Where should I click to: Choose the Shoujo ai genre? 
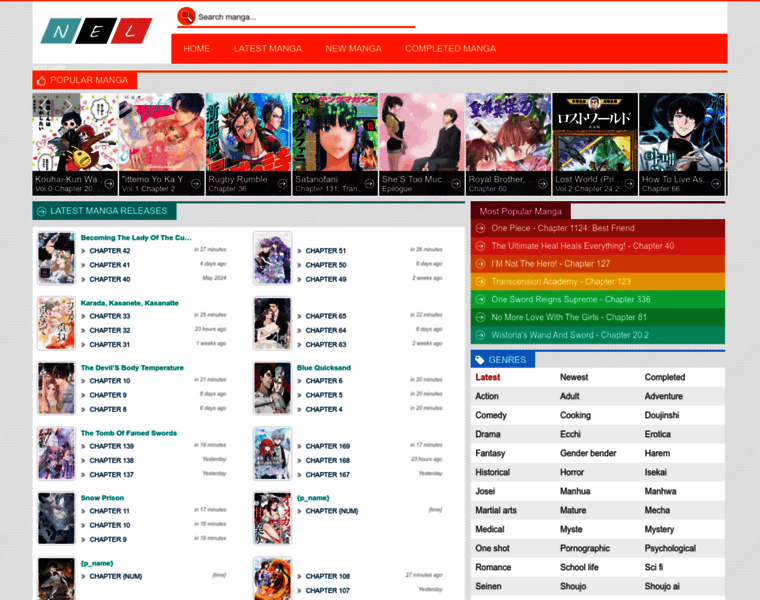coord(662,586)
